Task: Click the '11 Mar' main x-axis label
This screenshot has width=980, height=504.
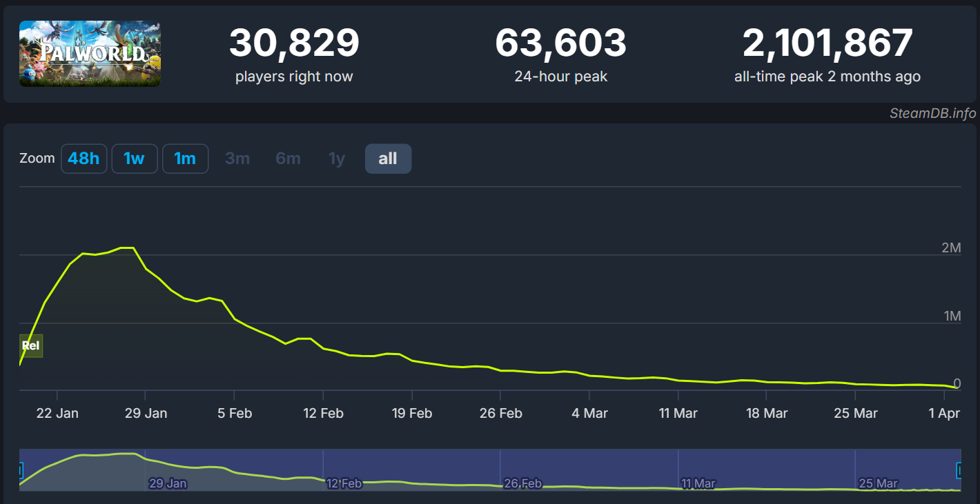Action: click(x=678, y=413)
